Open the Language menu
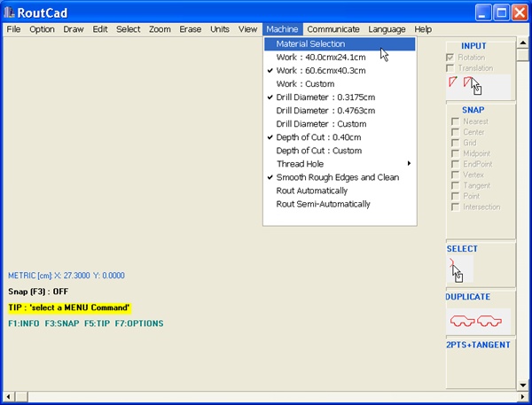The width and height of the screenshot is (532, 405). [x=387, y=29]
